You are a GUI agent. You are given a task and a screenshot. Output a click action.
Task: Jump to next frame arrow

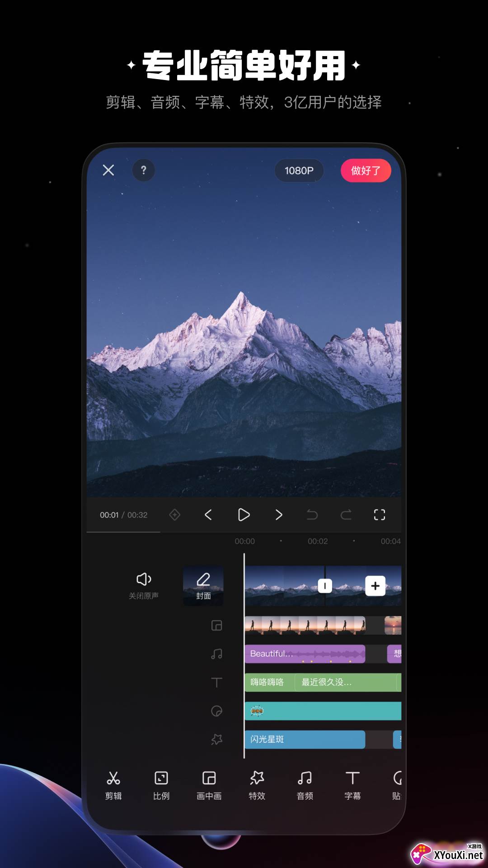tap(279, 514)
